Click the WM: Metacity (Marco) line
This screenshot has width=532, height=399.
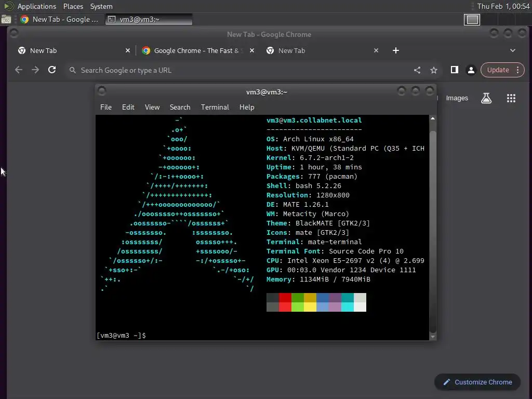(308, 214)
